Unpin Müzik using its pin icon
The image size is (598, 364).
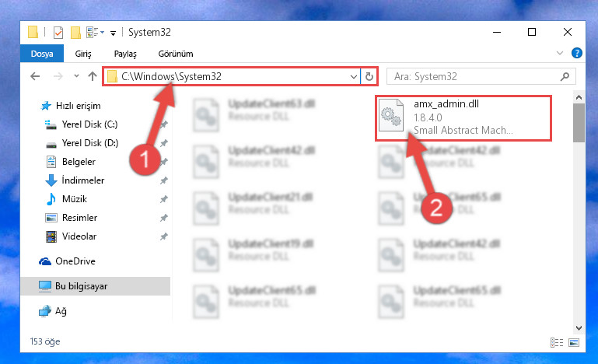click(163, 199)
